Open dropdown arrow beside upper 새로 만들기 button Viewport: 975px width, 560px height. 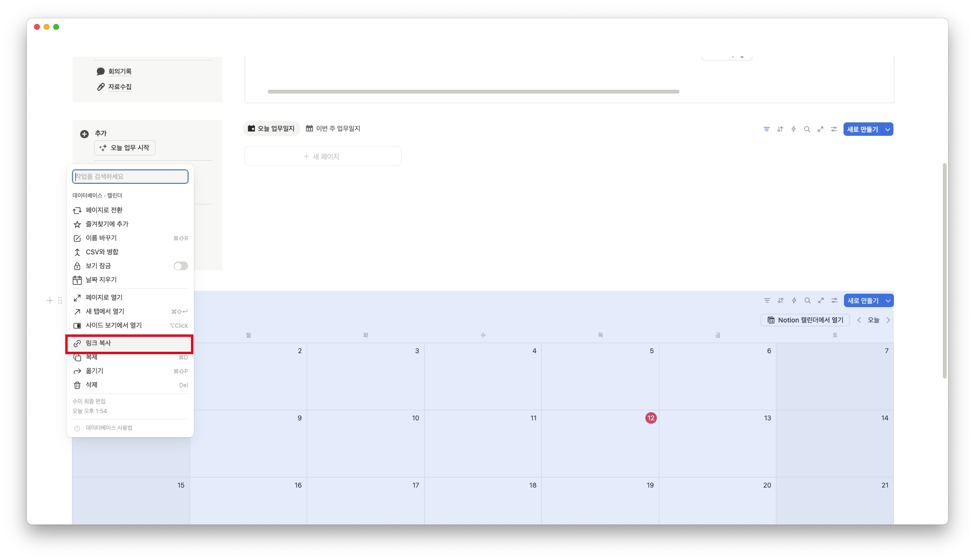[888, 129]
